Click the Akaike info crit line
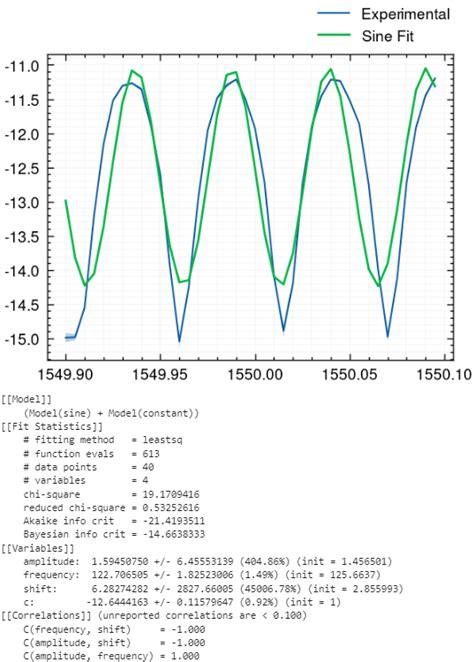 click(114, 521)
